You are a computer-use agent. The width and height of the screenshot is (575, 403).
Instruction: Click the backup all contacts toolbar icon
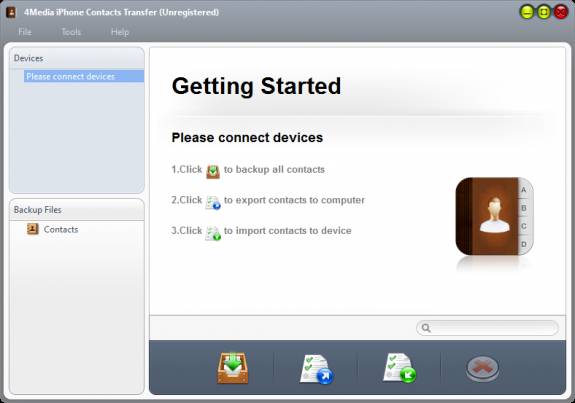[x=233, y=368]
